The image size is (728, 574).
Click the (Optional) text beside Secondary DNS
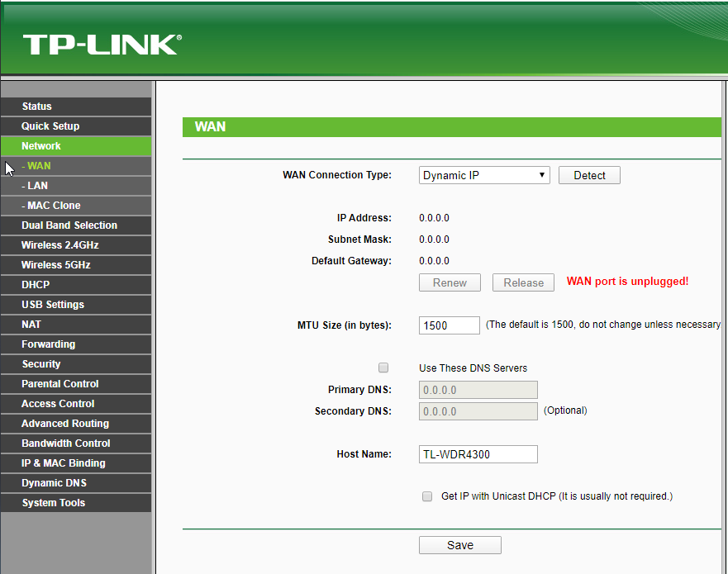click(565, 410)
